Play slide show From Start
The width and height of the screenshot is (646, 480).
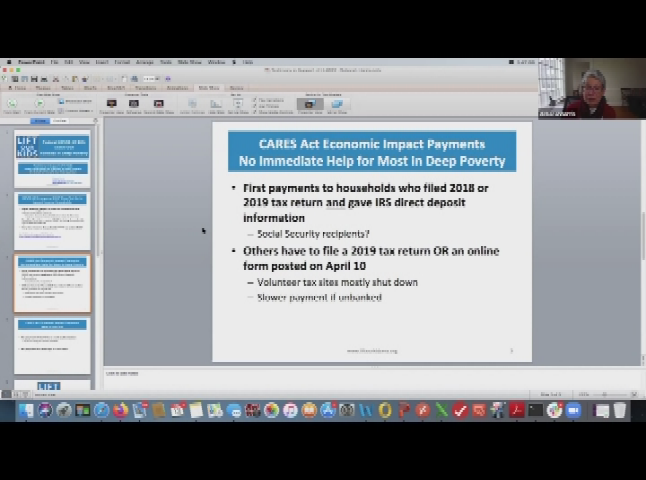[x=12, y=105]
